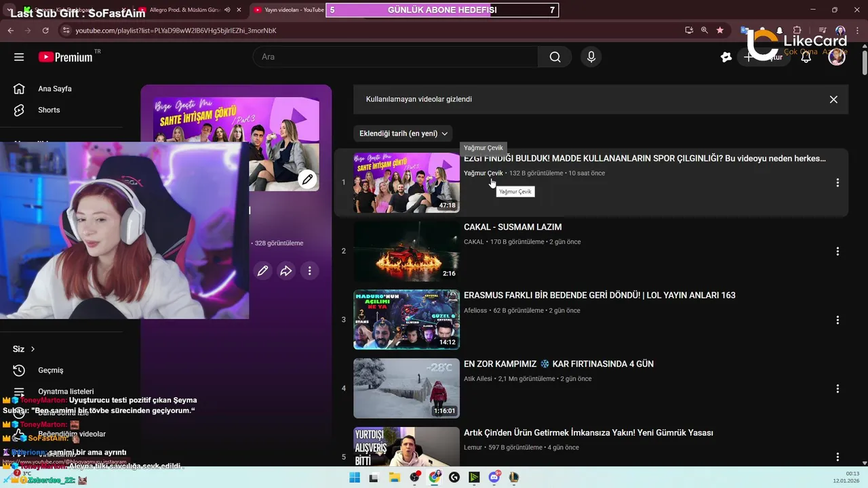Viewport: 868px width, 488px height.
Task: Click the search magnifier button
Action: coord(555,57)
